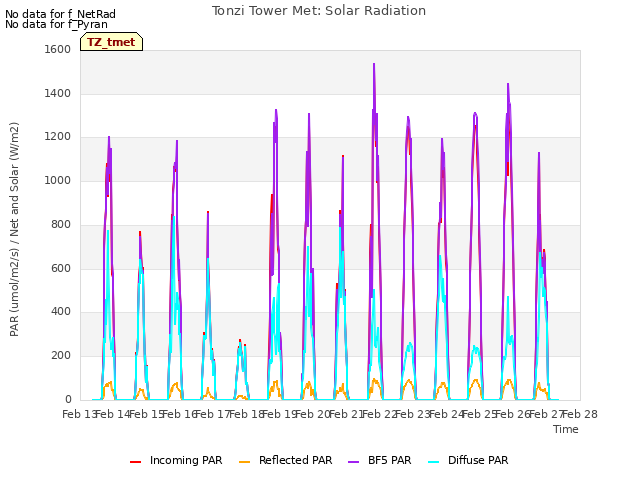Screen dimensions: 640x480
Task: Click the 400 y-axis tick value
Action: [61, 312]
